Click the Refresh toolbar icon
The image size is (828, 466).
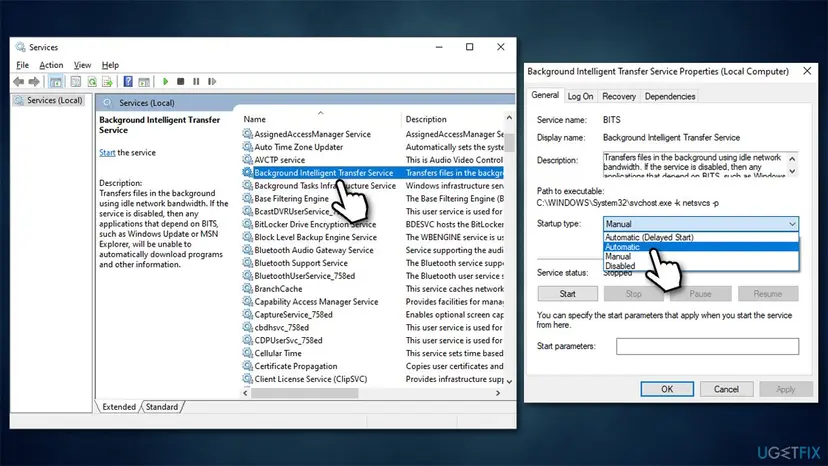click(92, 81)
